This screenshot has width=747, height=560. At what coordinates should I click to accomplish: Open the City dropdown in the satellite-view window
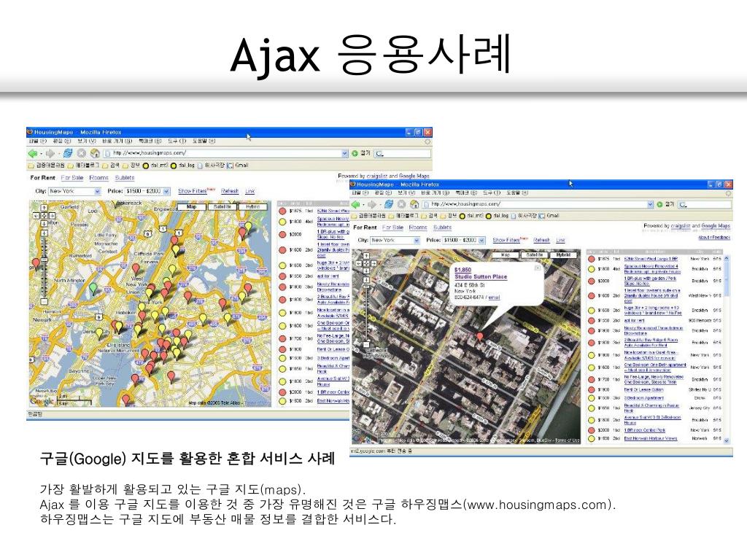[x=395, y=241]
